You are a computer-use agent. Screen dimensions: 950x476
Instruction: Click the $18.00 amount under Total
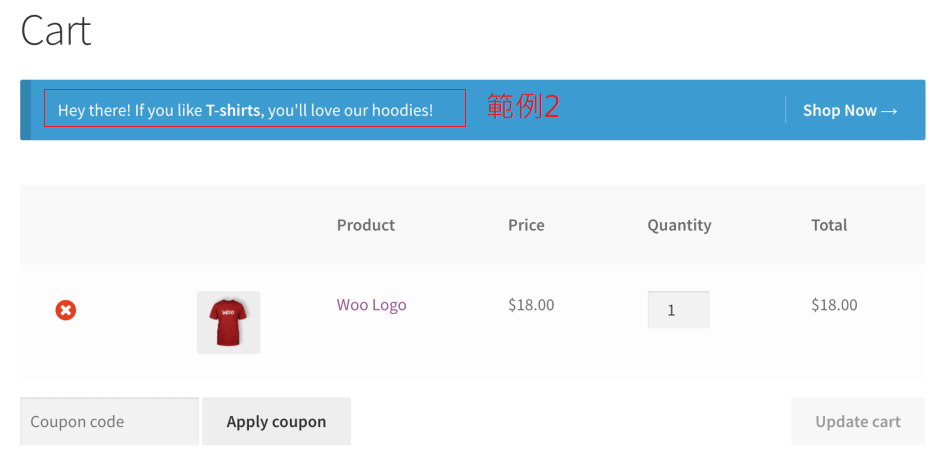[834, 305]
